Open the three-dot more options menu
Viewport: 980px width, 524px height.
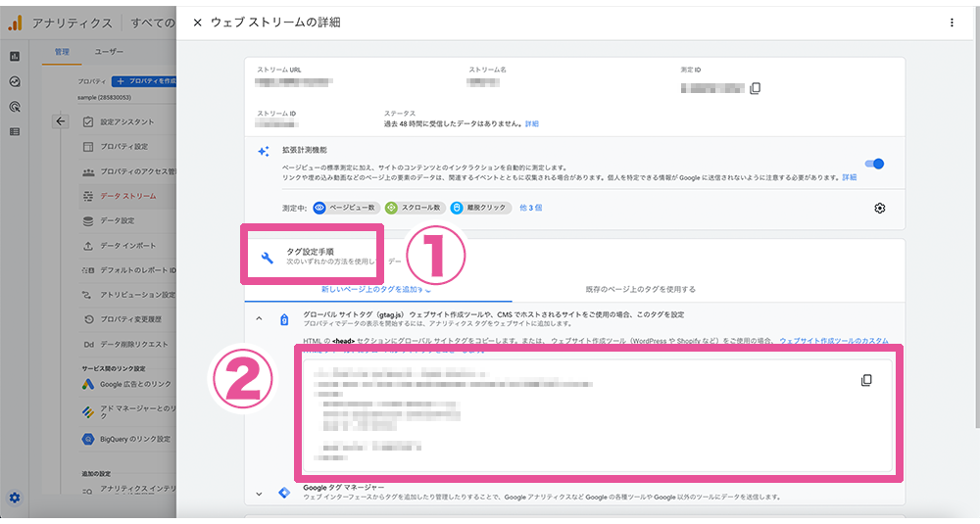[952, 23]
